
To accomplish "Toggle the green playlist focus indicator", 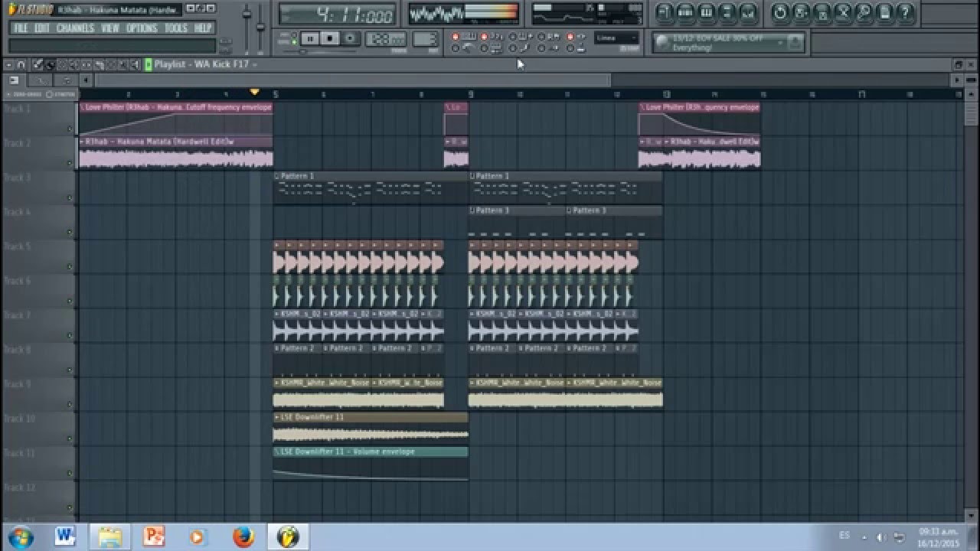I will 149,64.
